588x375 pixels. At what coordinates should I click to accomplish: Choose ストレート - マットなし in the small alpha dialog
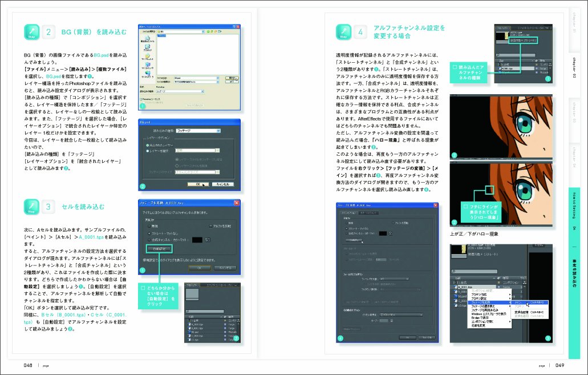pyautogui.click(x=149, y=233)
